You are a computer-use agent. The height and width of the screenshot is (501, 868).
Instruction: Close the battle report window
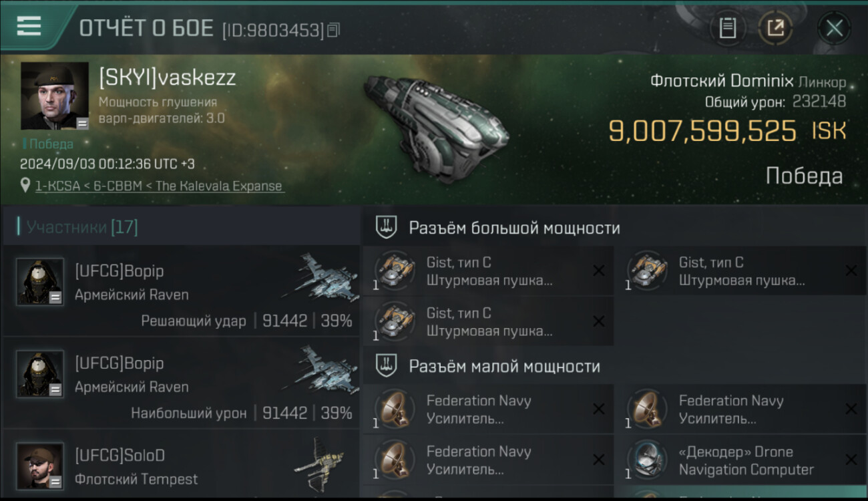pos(834,28)
